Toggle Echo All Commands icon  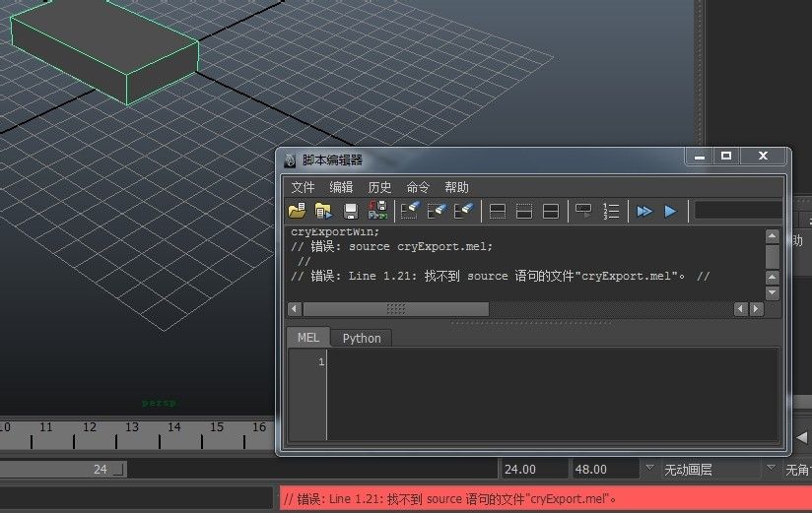[583, 211]
